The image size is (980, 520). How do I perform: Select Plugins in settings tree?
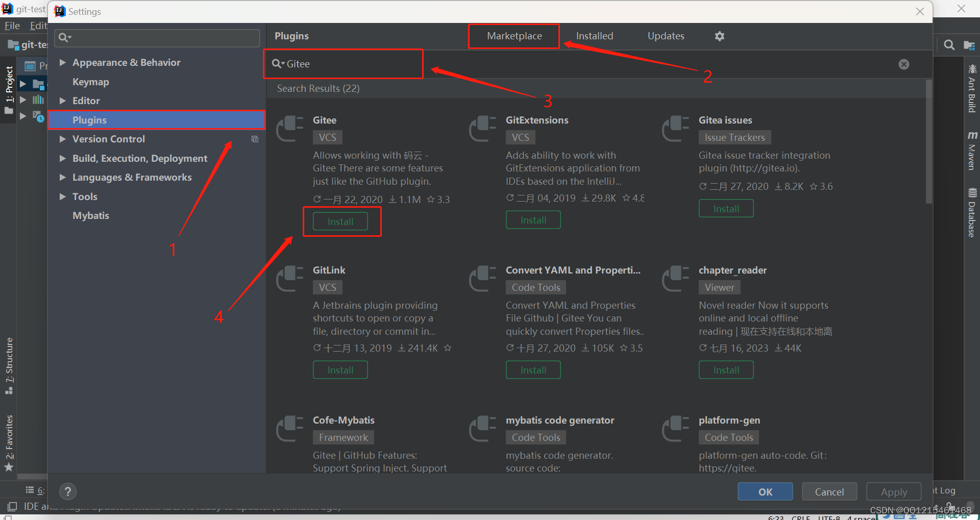tap(157, 120)
